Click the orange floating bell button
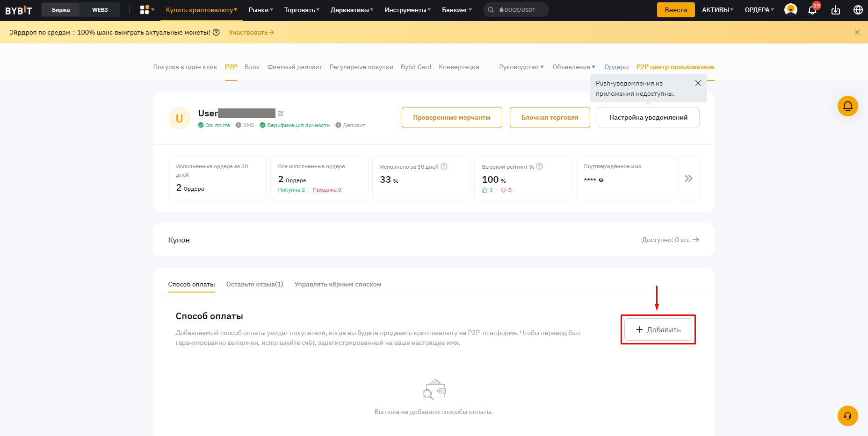Screen dimensions: 868x436 [848, 106]
